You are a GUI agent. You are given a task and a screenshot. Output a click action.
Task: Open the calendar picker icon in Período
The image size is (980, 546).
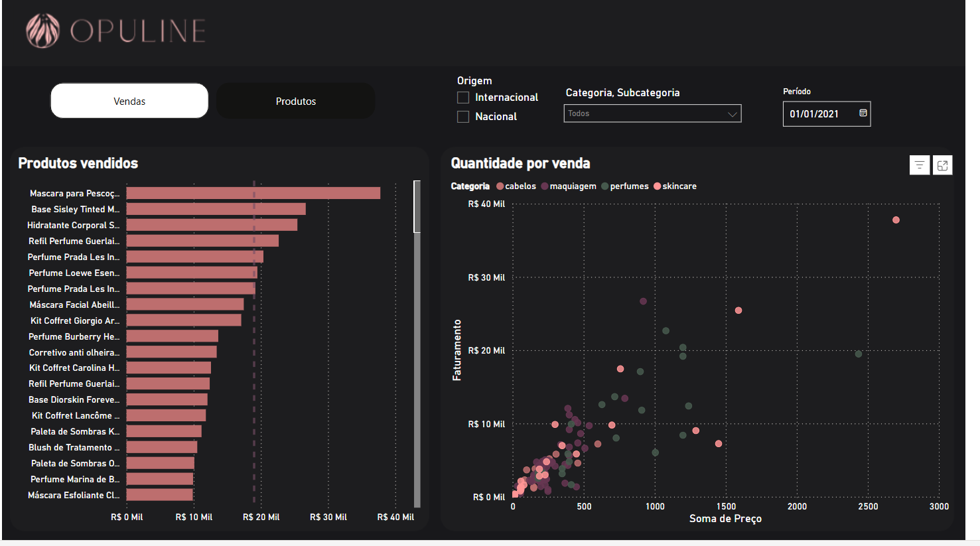click(x=863, y=113)
